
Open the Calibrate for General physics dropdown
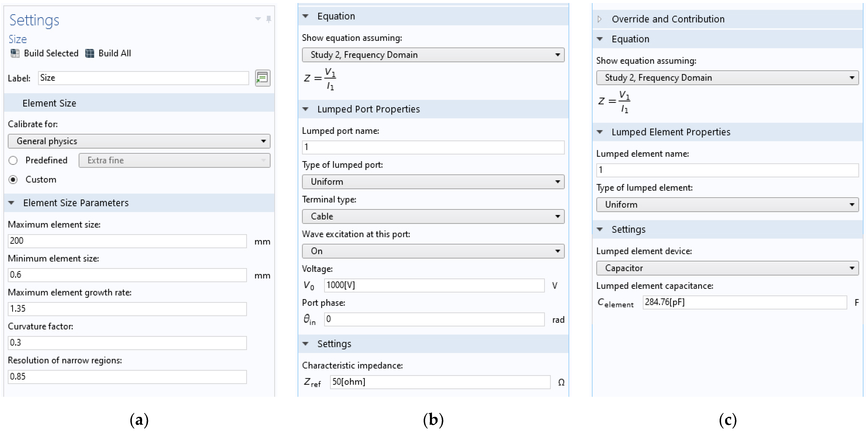[139, 141]
